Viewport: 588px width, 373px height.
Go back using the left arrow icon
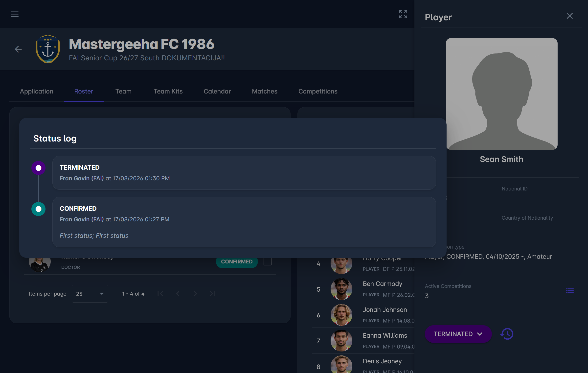(x=18, y=49)
